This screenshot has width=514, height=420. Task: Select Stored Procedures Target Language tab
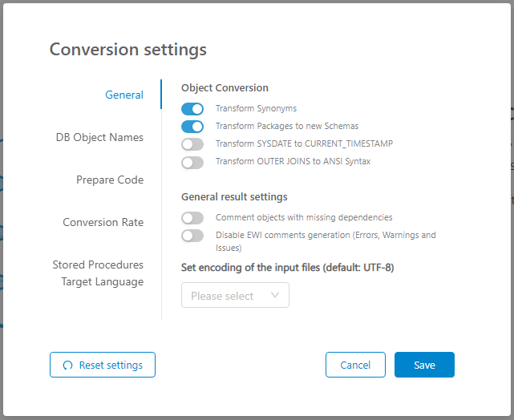pos(98,273)
